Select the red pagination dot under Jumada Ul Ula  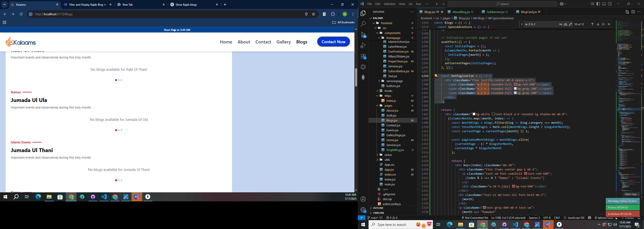click(x=116, y=130)
